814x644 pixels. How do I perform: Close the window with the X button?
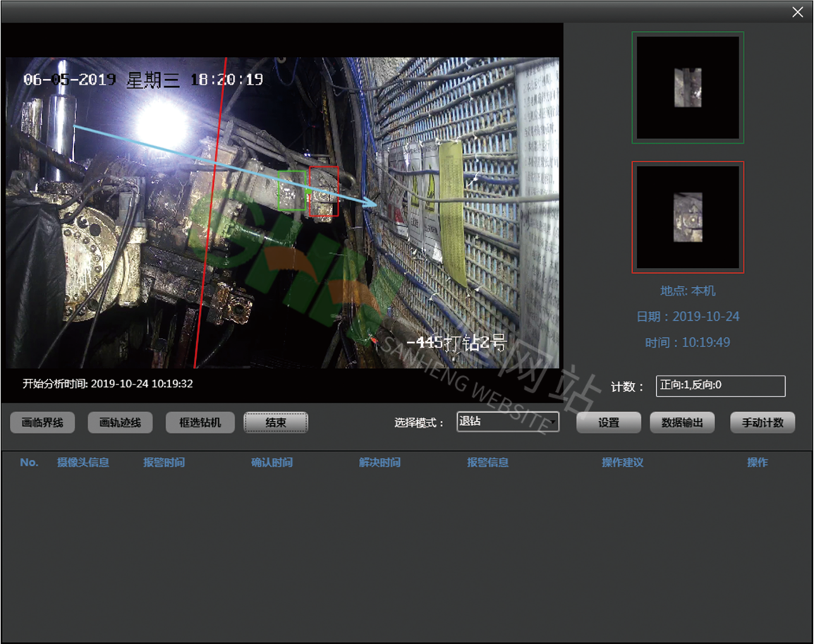coord(798,12)
